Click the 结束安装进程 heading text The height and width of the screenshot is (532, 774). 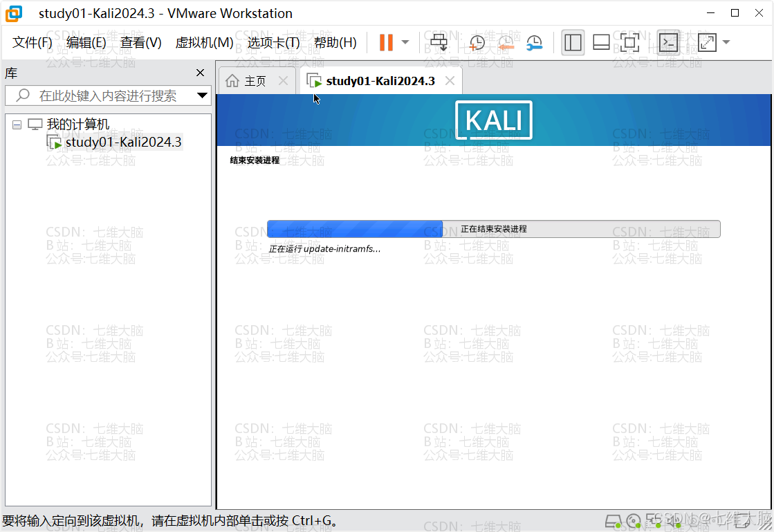[255, 160]
